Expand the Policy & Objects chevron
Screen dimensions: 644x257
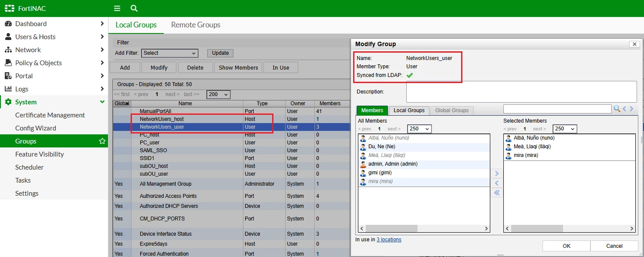coord(102,63)
